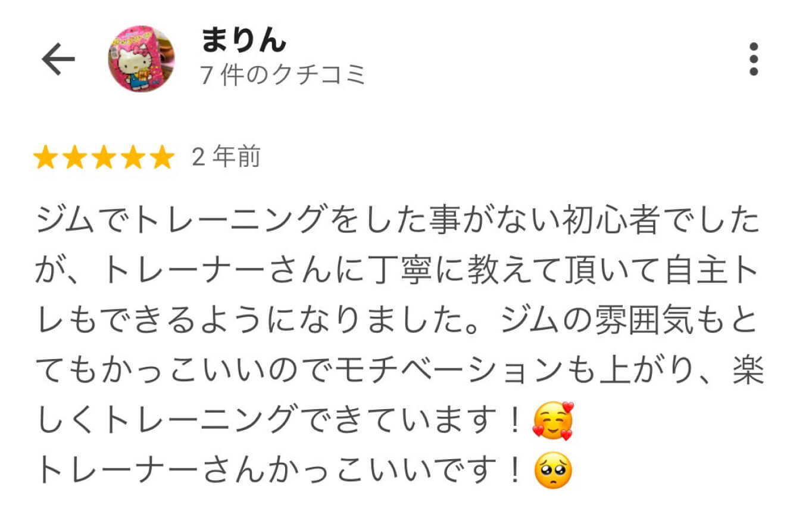Open the three-dot more options menu
This screenshot has width=812, height=530.
click(754, 60)
